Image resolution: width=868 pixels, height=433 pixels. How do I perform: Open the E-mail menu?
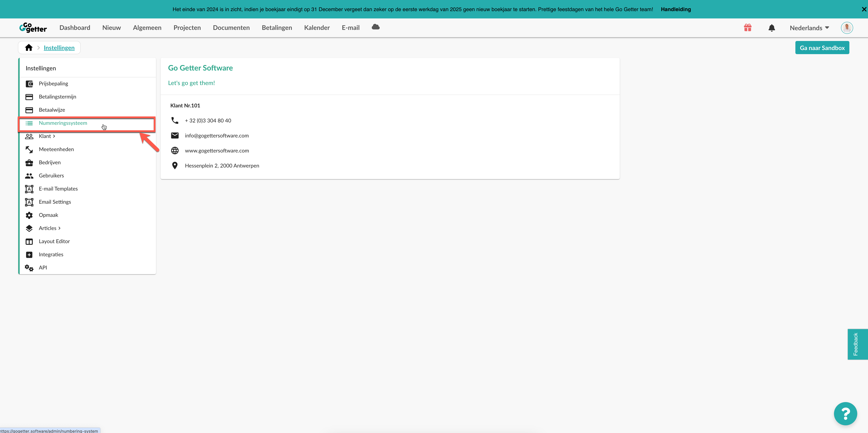point(351,28)
